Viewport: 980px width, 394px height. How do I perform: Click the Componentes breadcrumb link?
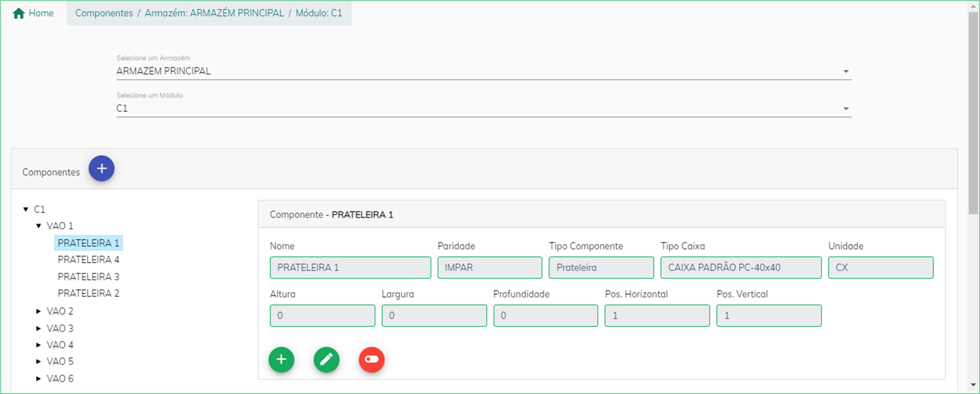point(104,13)
